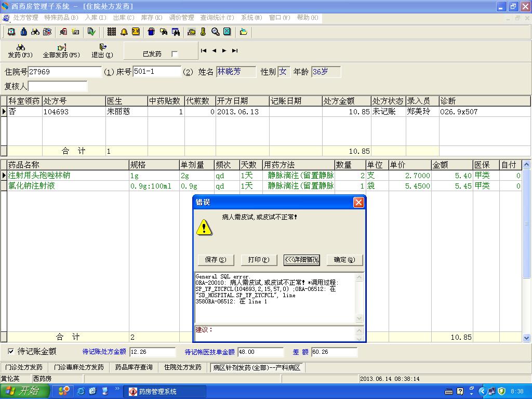Screen dimensions: 532x399
Task: Click the yellow bell alert icon
Action: click(x=124, y=32)
